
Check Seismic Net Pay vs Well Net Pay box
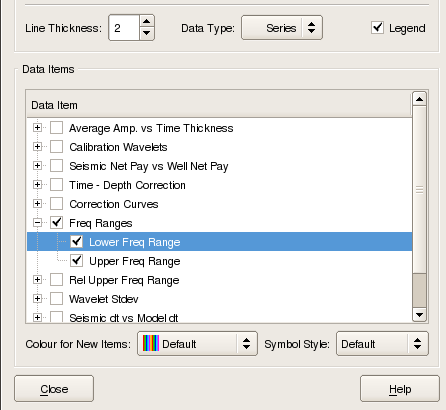[56, 166]
